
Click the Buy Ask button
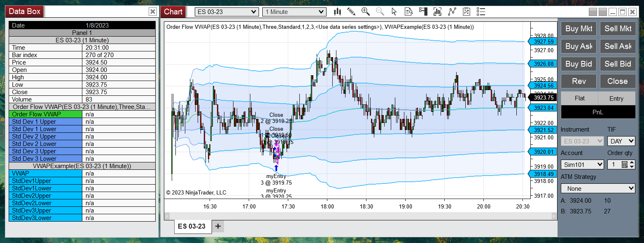579,46
